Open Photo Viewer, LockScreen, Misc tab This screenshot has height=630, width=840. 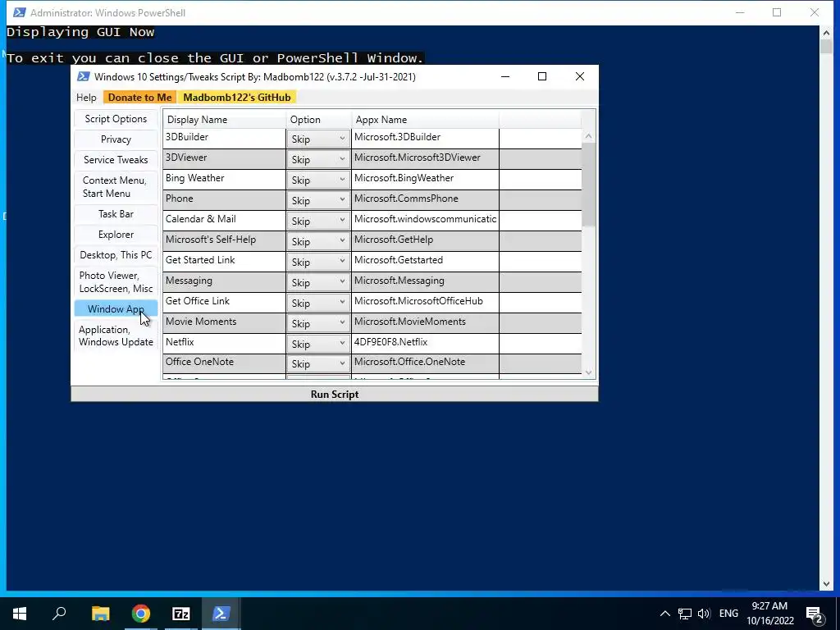click(x=116, y=282)
